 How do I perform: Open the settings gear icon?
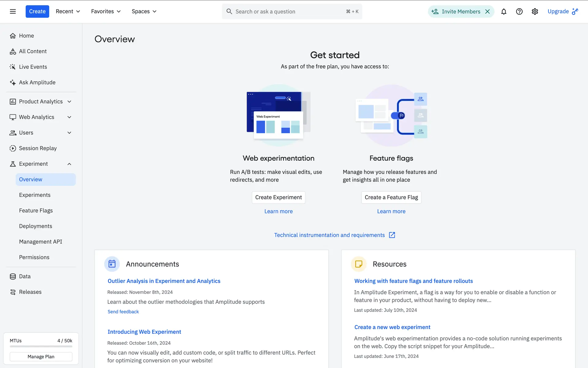[x=535, y=11]
